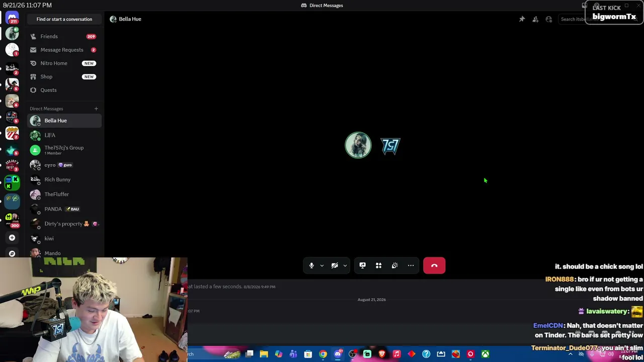
Task: Open Microsoft Teams from the taskbar
Action: click(293, 354)
